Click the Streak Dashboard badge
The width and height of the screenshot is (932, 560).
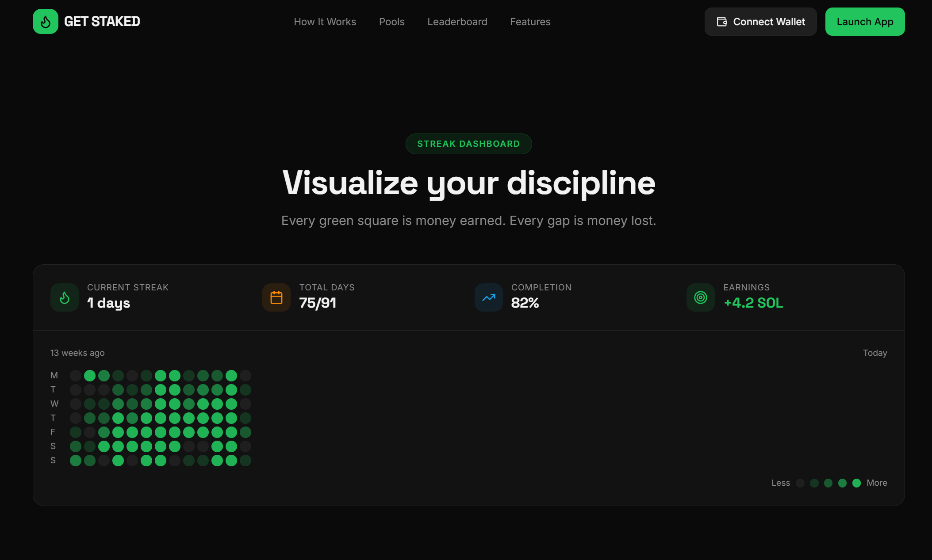468,144
